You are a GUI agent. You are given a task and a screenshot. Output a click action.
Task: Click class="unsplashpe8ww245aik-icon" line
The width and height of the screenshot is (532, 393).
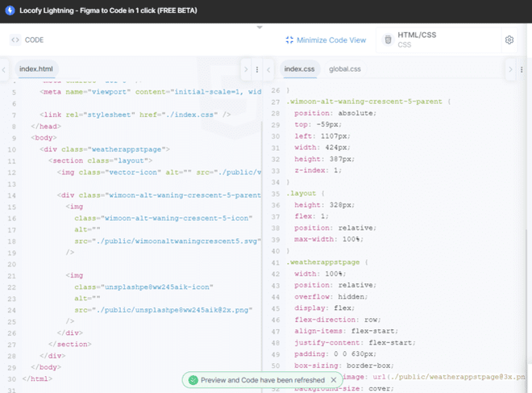pos(143,287)
